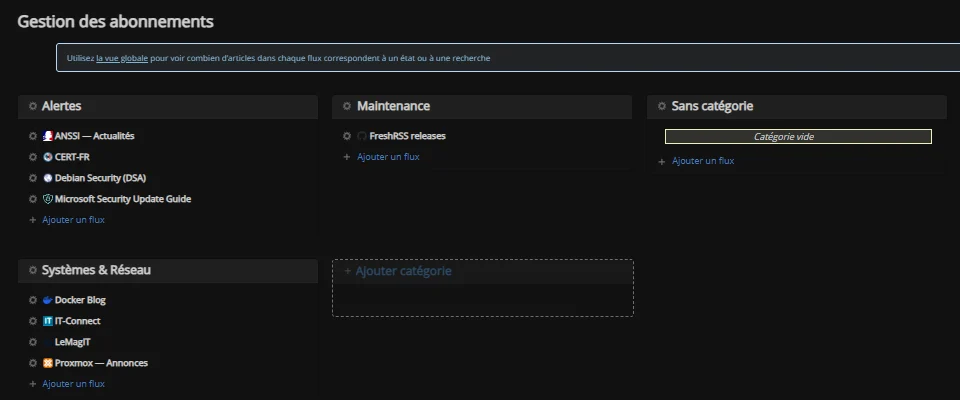Screen dimensions: 960x400
Task: Click gear icon beside FreshRSS releases
Action: coord(347,136)
